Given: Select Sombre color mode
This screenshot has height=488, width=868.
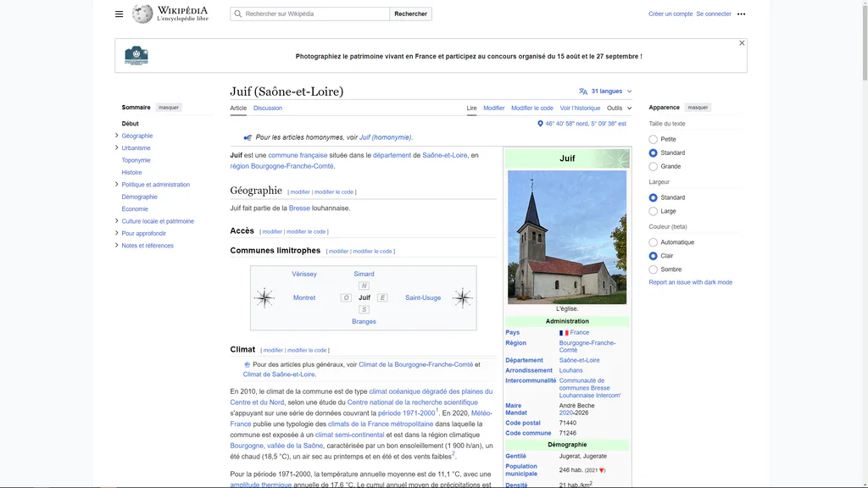Looking at the screenshot, I should [x=654, y=269].
